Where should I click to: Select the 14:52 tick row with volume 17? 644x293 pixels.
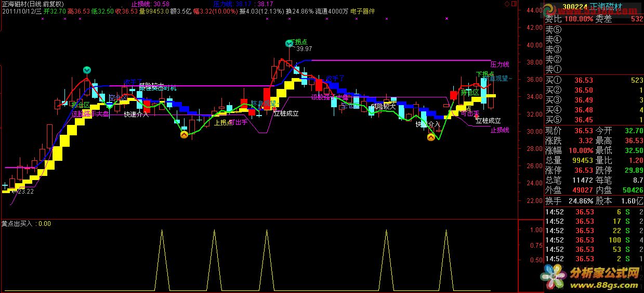tap(594, 221)
